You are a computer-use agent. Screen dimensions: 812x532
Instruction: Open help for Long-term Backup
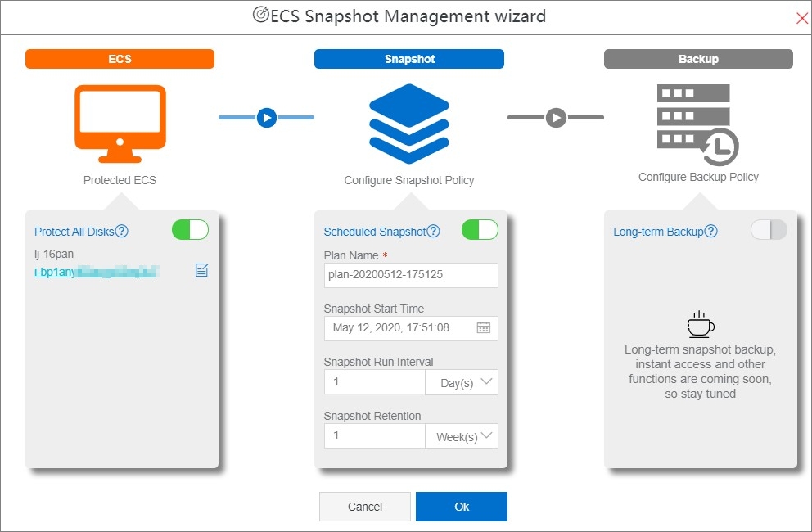click(x=711, y=231)
